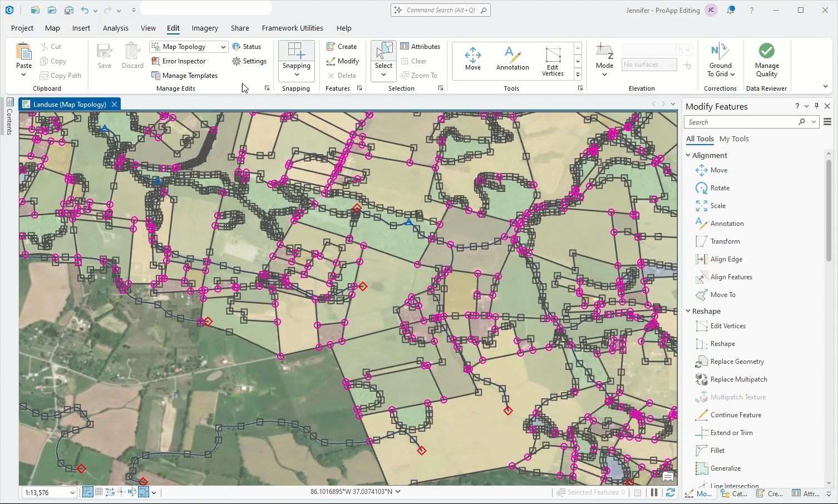Screen dimensions: 838x504
Task: Select the Generalize tool
Action: tap(718, 468)
